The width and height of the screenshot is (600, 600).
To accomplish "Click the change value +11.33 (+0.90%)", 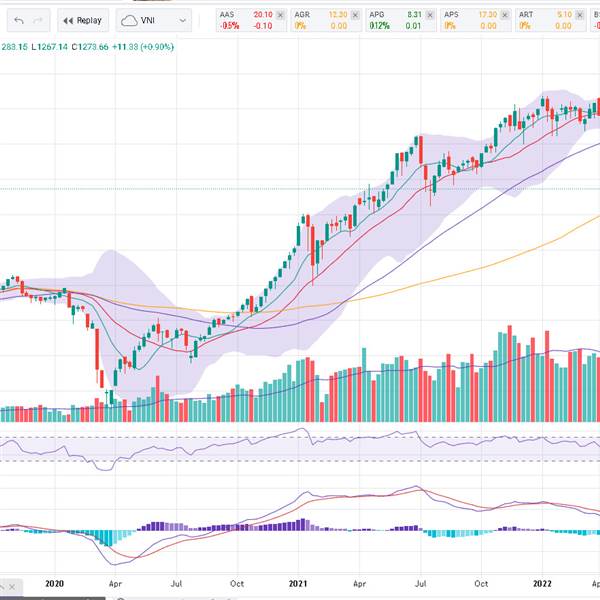I will 143,47.
